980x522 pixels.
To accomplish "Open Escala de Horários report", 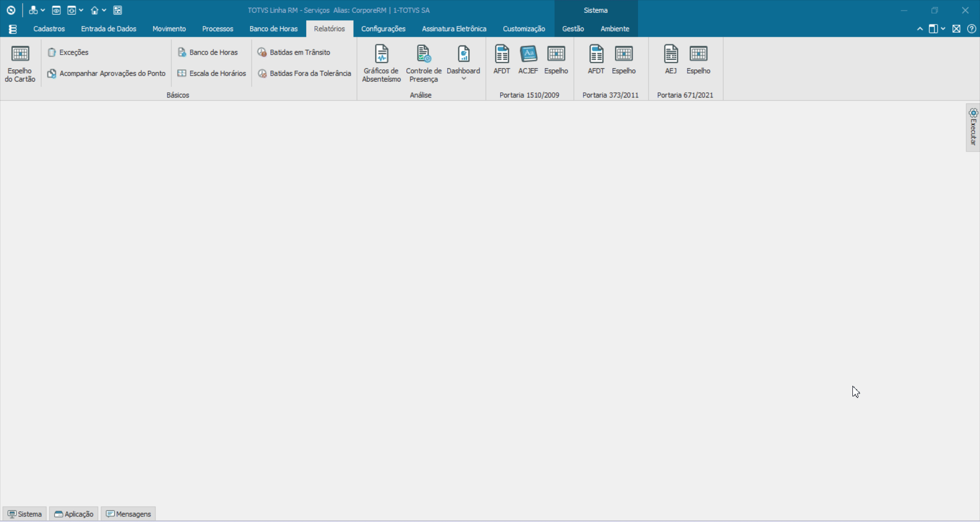I will coord(212,73).
